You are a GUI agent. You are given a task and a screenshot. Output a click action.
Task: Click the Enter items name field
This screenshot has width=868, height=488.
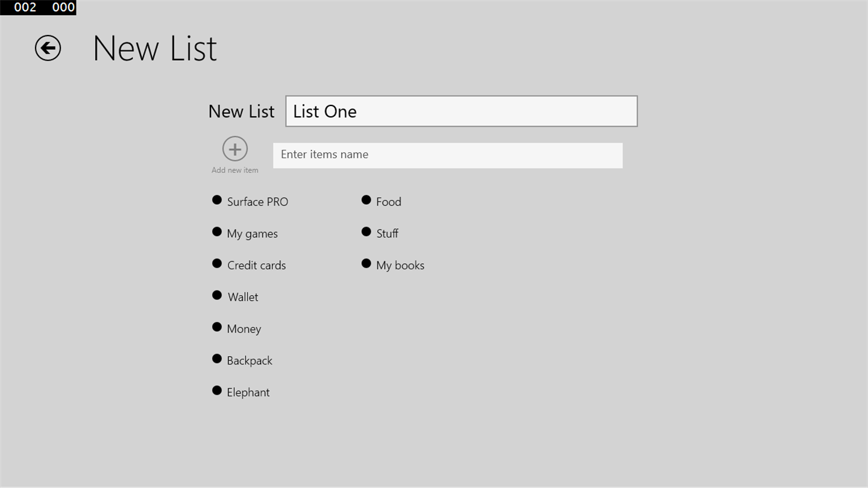coord(447,155)
